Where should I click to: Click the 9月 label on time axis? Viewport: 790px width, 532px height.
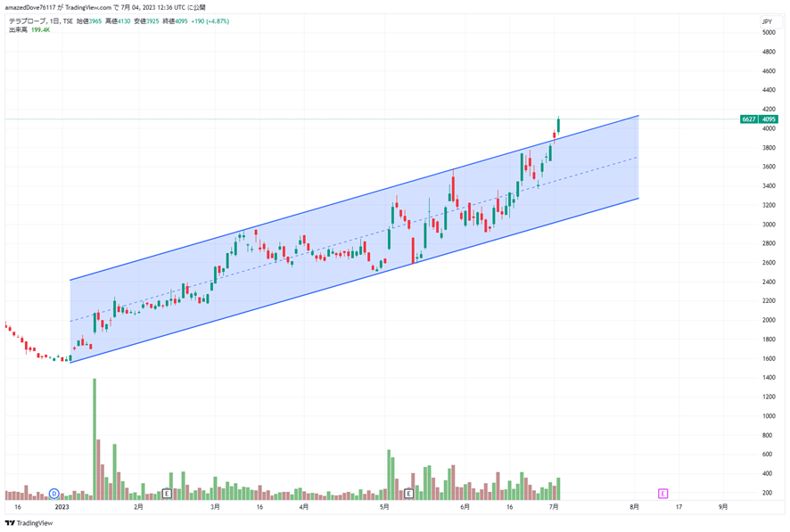click(x=723, y=507)
